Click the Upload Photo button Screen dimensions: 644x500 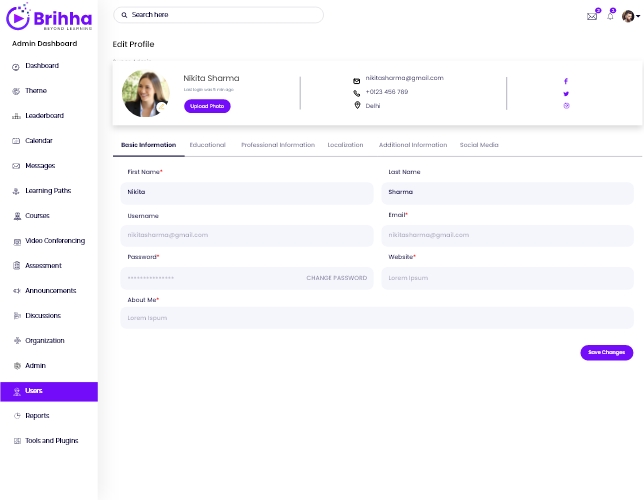pos(207,106)
